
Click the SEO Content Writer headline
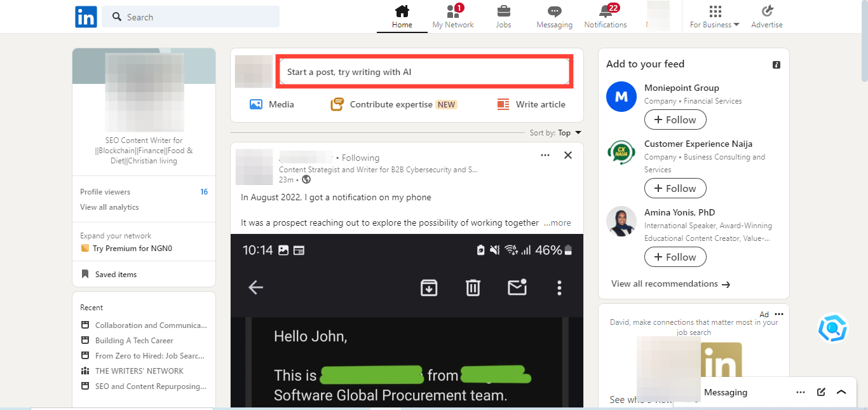144,151
